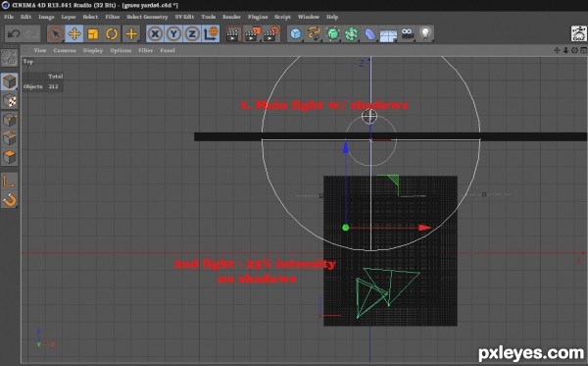Open the UV Edit menu
This screenshot has width=588, height=366.
184,17
